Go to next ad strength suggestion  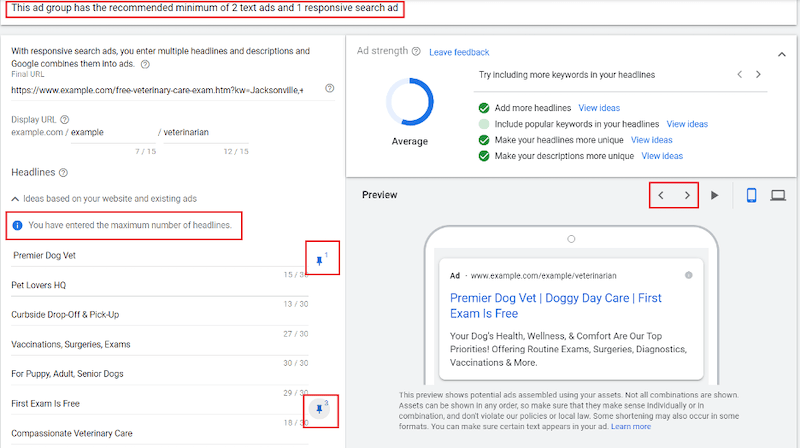click(758, 74)
